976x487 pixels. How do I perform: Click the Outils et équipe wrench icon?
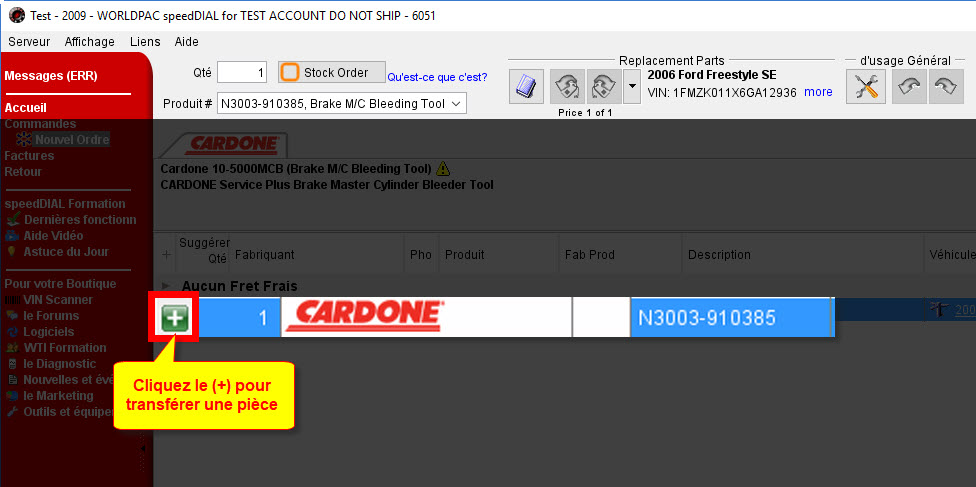[12, 412]
